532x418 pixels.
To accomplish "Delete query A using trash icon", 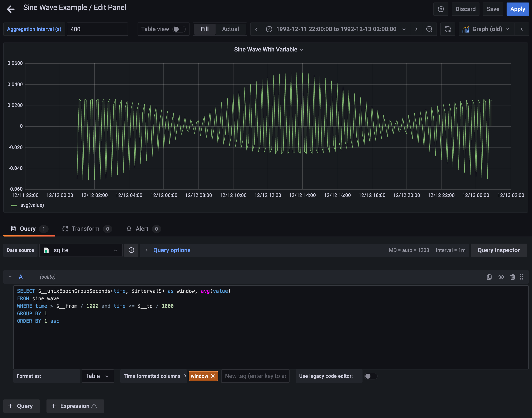I will click(x=513, y=277).
